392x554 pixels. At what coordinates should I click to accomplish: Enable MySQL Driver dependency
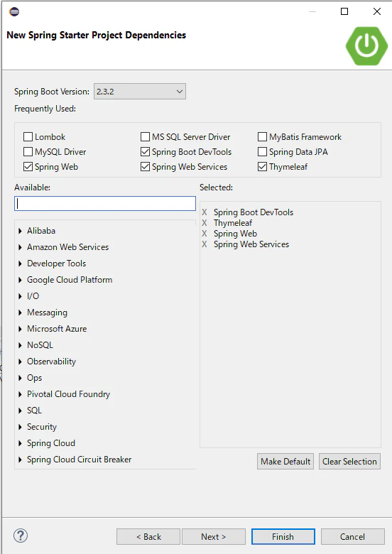point(28,151)
